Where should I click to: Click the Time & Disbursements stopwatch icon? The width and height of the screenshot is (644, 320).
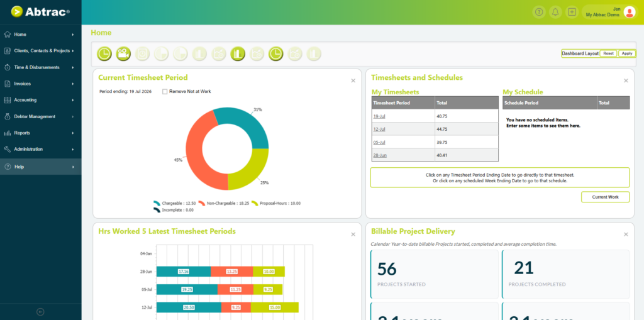point(8,67)
